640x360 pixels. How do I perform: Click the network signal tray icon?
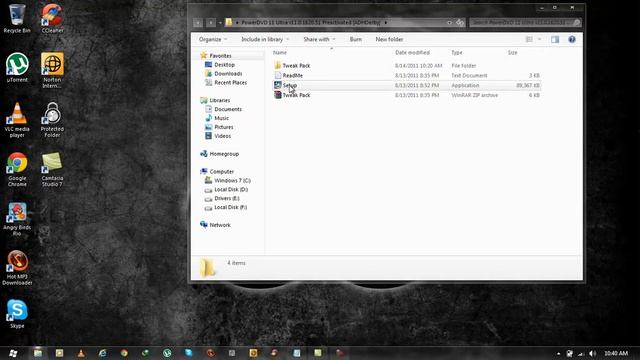click(581, 353)
